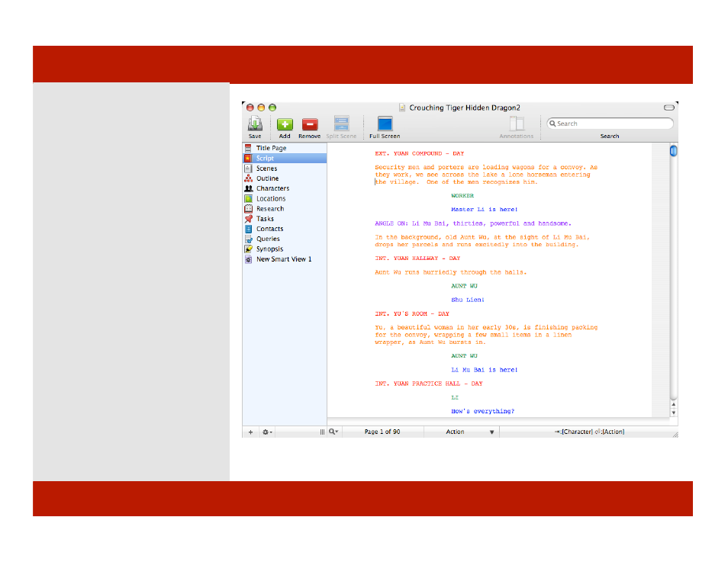Go to the Locations view
Image resolution: width=728 pixels, height=562 pixels.
coord(285,198)
